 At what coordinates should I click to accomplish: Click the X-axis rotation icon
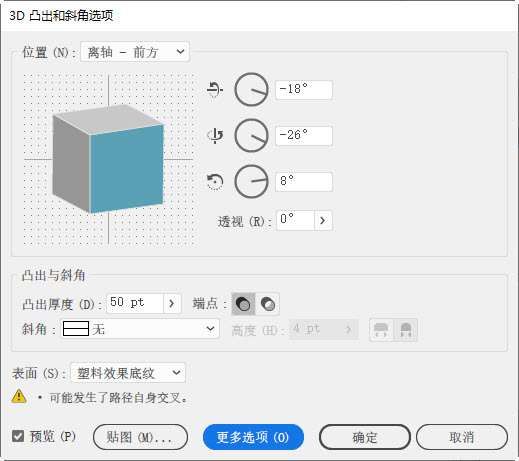point(215,90)
